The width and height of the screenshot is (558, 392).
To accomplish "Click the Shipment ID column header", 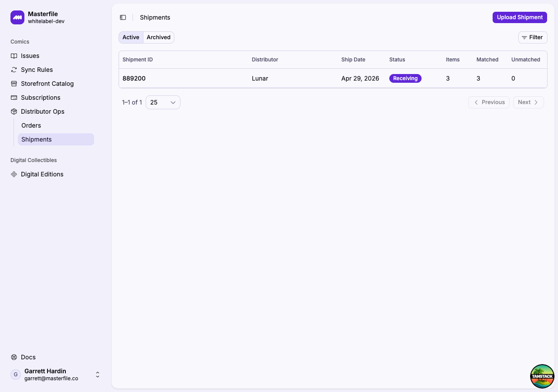I will coord(138,60).
